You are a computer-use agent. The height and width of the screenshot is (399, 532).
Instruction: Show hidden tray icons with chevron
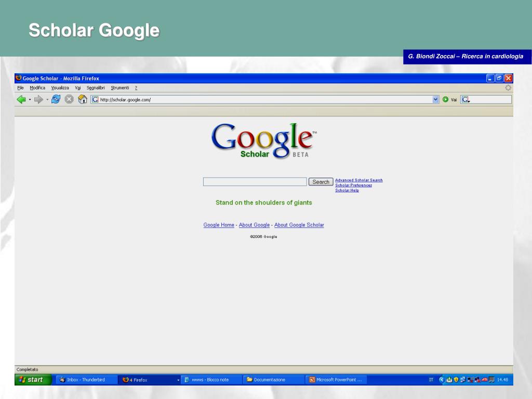[x=442, y=380]
